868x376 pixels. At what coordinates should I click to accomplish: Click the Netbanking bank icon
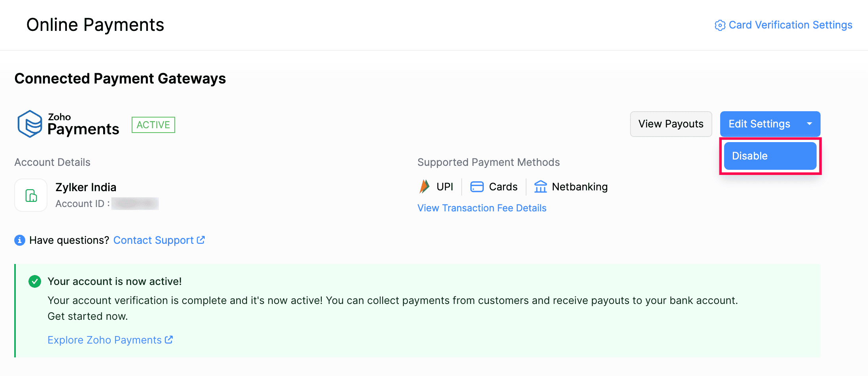pos(540,186)
